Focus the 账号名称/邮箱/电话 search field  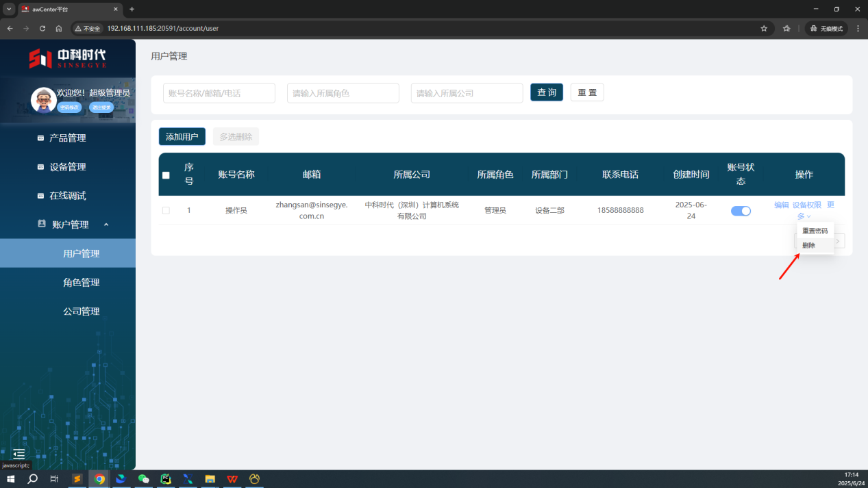[x=219, y=93]
